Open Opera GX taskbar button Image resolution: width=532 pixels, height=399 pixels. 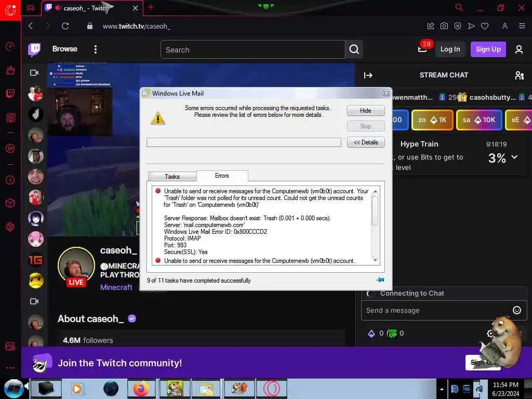[271, 389]
